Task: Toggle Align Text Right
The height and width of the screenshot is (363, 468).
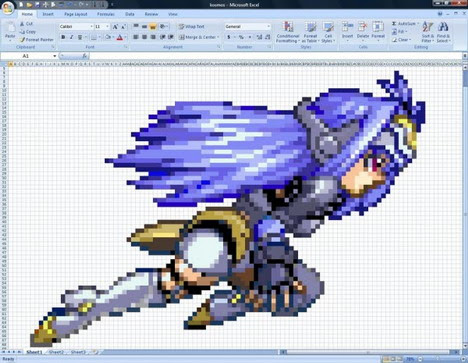Action: [x=153, y=37]
